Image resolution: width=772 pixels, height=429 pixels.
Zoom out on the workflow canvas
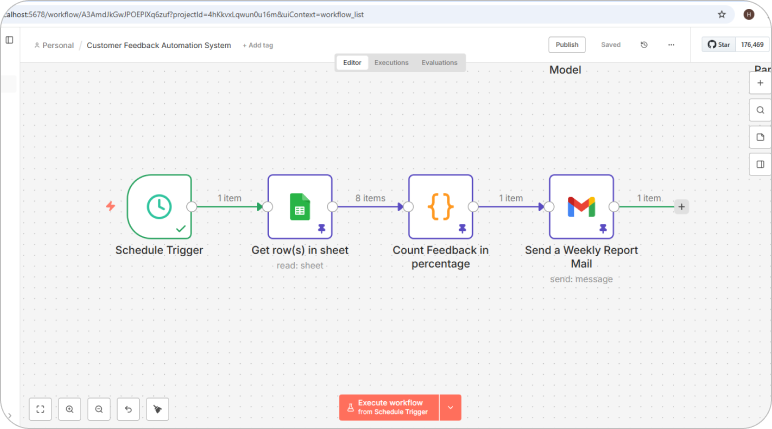point(99,408)
